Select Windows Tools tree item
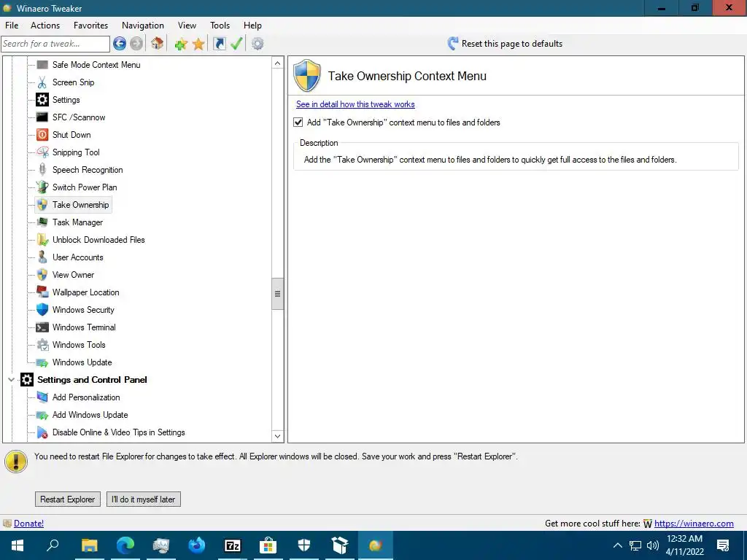The image size is (747, 560). (79, 345)
